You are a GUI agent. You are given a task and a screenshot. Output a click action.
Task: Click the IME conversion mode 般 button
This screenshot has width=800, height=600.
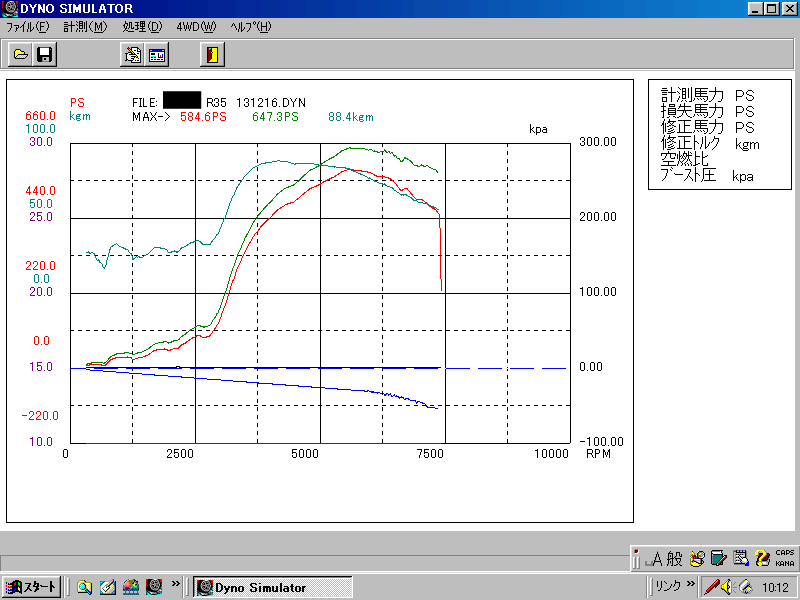coord(675,559)
